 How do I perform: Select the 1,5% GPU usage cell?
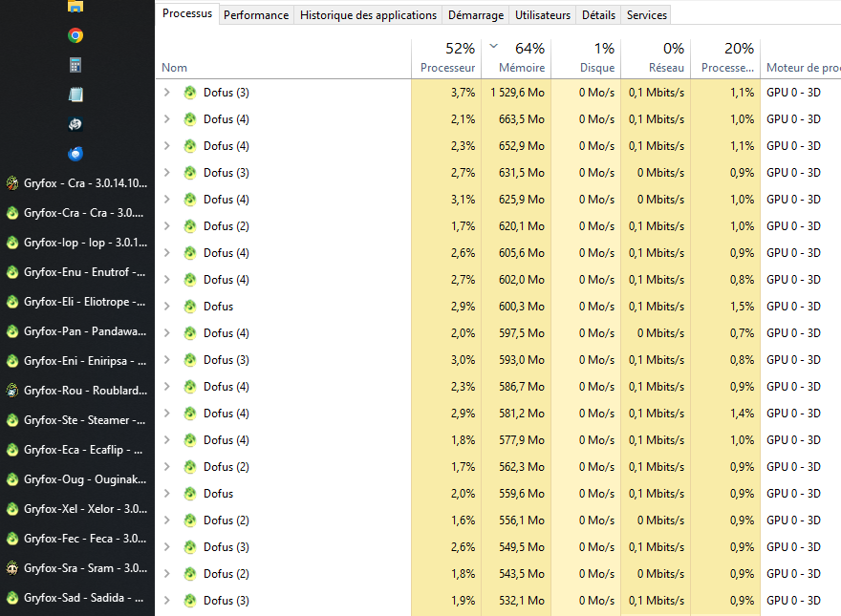725,307
